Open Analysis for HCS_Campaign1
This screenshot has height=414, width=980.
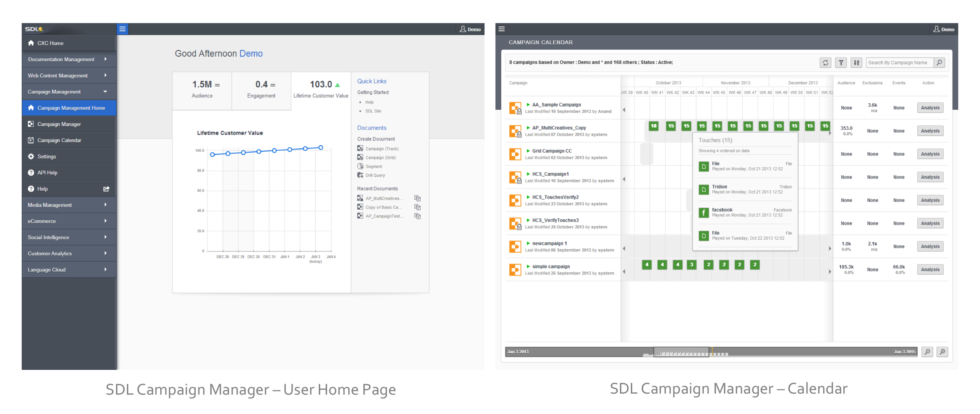(930, 177)
